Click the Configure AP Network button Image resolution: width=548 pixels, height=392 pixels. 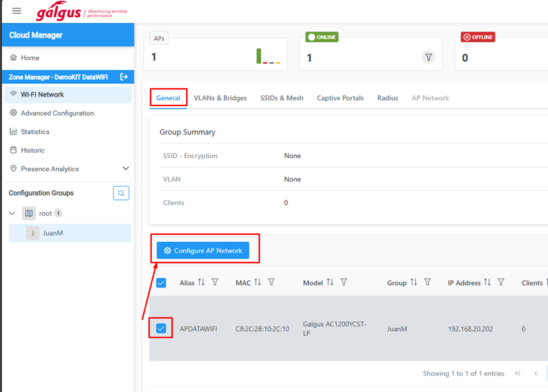pos(203,250)
